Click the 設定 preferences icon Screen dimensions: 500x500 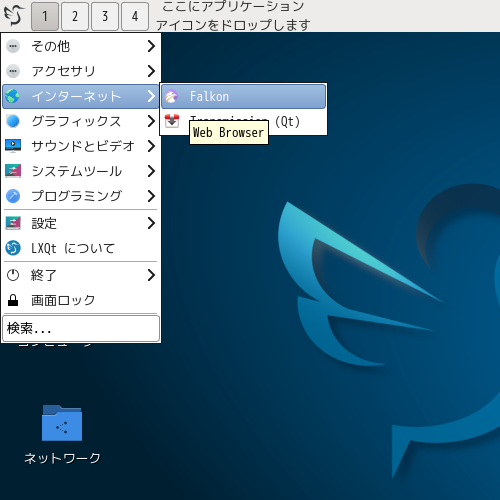13,223
